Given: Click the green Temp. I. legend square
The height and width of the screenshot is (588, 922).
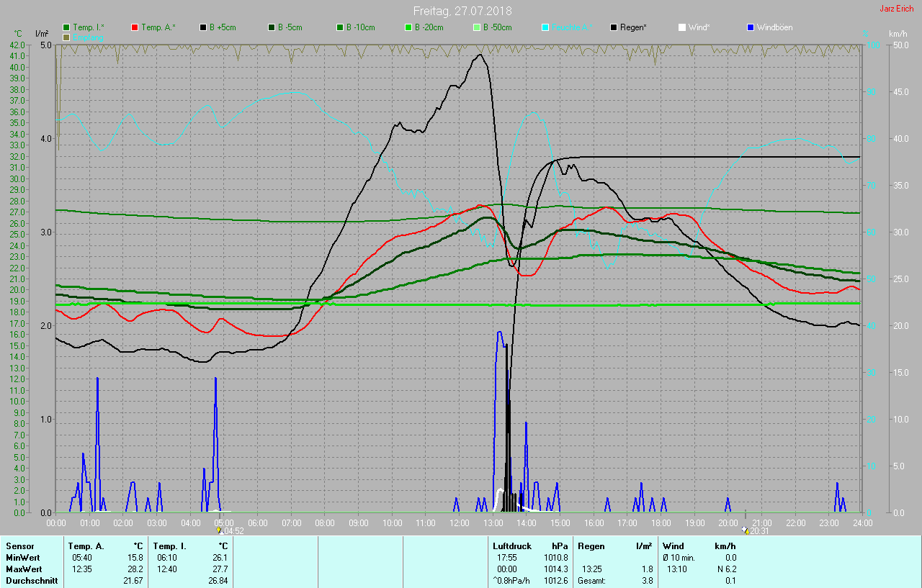Looking at the screenshot, I should (x=67, y=27).
